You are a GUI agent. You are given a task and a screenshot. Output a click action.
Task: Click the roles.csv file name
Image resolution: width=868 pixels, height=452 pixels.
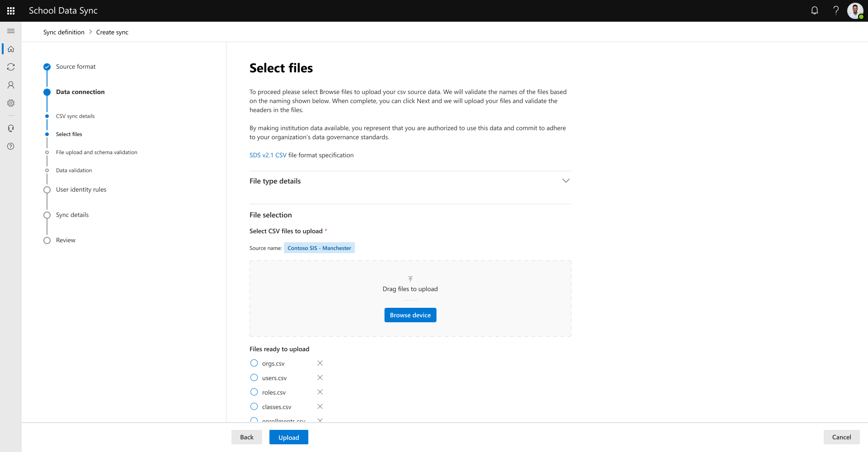tap(274, 392)
